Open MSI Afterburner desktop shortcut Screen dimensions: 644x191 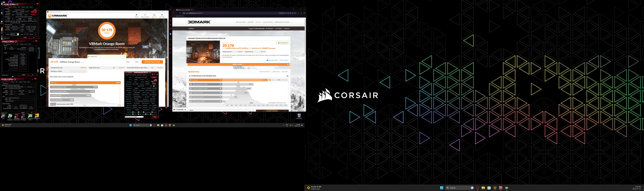[10, 117]
